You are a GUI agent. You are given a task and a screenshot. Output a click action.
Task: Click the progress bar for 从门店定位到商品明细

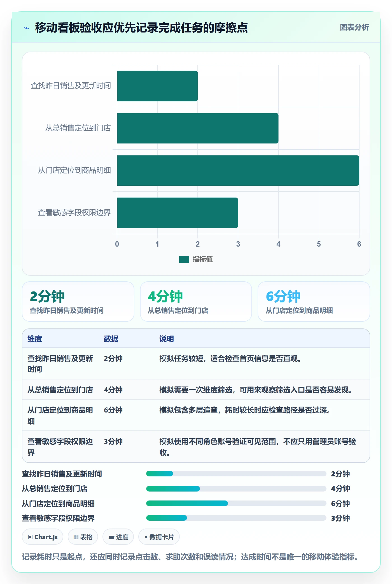point(236,504)
